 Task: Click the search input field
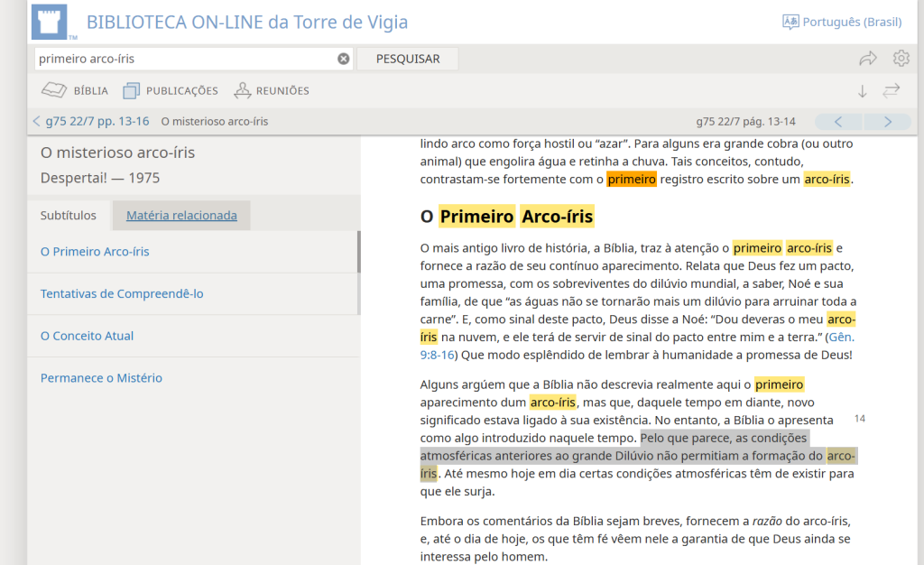point(185,59)
